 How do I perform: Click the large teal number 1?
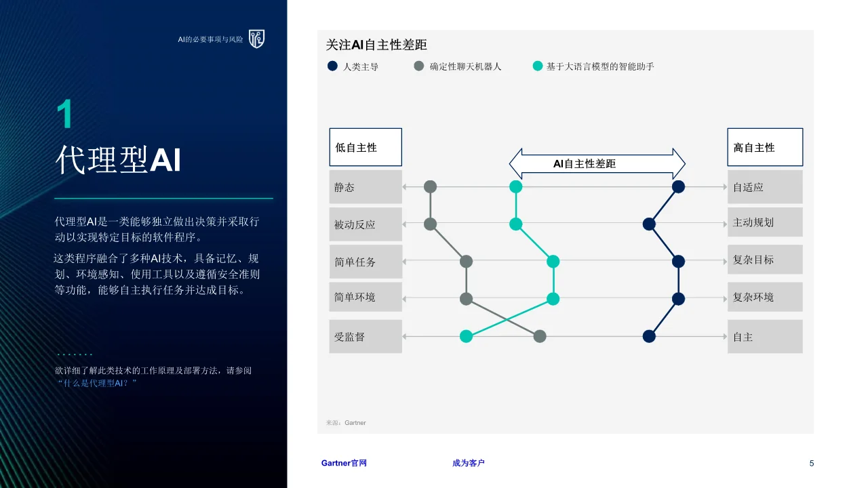pyautogui.click(x=64, y=113)
